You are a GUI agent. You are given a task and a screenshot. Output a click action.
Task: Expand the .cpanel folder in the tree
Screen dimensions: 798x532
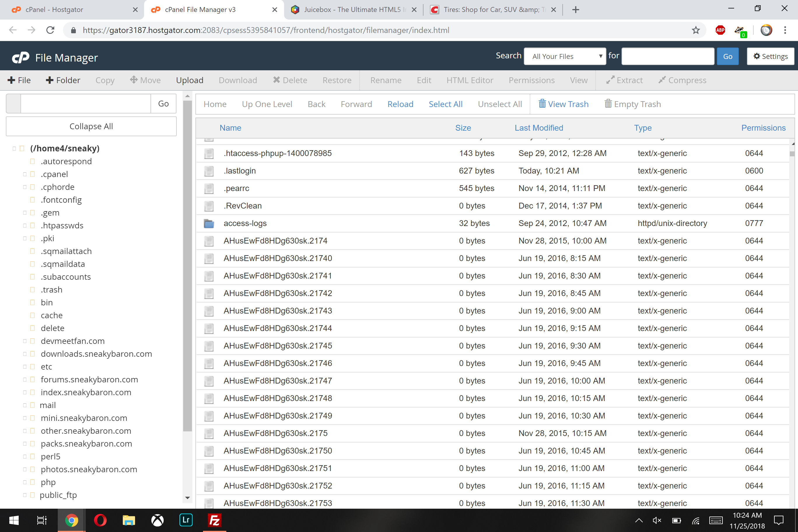click(25, 174)
